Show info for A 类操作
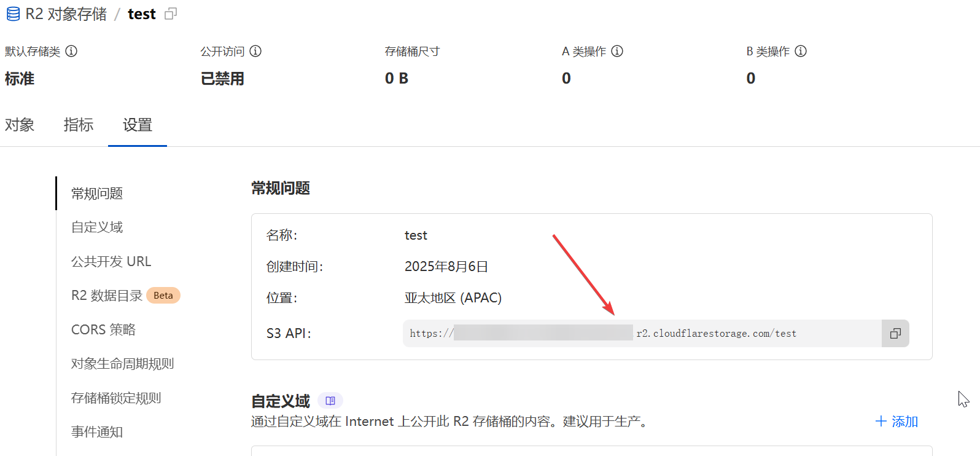The width and height of the screenshot is (980, 456). point(617,51)
